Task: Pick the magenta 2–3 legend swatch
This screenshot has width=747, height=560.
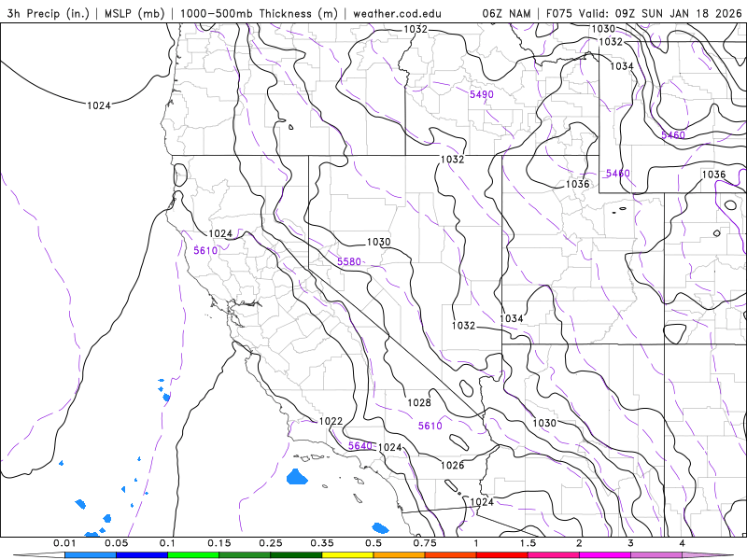Action: click(x=605, y=555)
